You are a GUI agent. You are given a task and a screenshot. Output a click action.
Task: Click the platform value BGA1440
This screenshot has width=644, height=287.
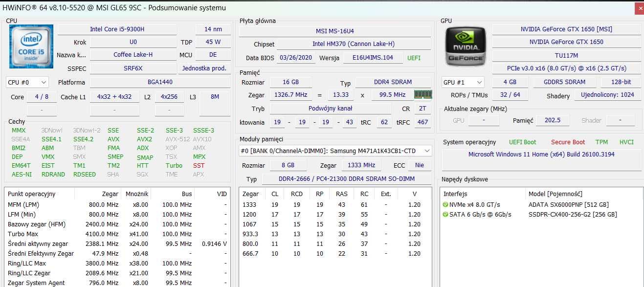tap(160, 82)
